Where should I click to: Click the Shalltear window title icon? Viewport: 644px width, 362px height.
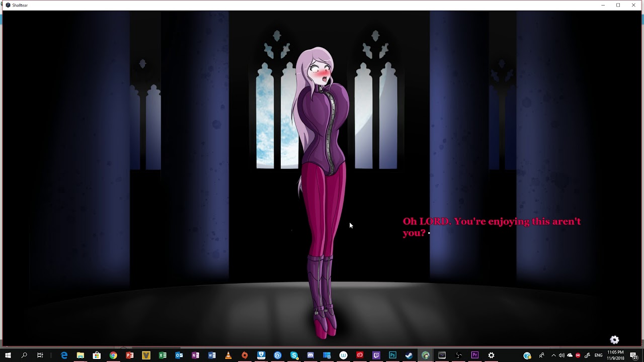pyautogui.click(x=8, y=5)
